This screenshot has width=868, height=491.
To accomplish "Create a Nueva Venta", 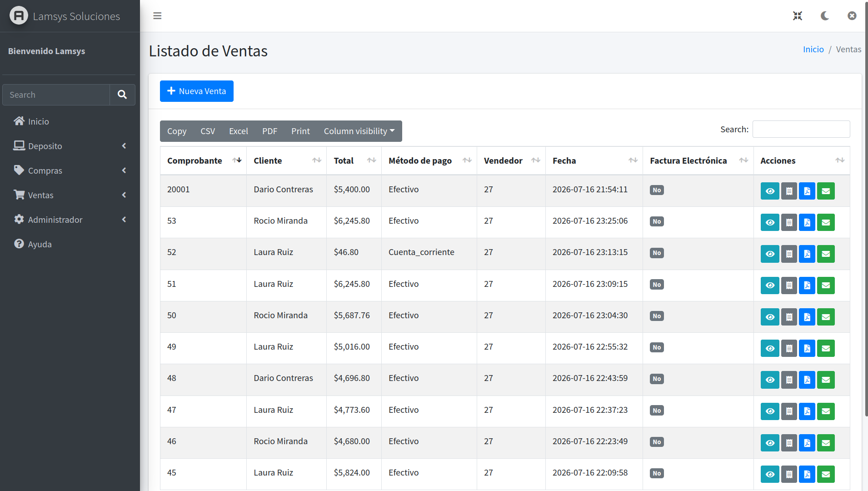I will (x=197, y=91).
